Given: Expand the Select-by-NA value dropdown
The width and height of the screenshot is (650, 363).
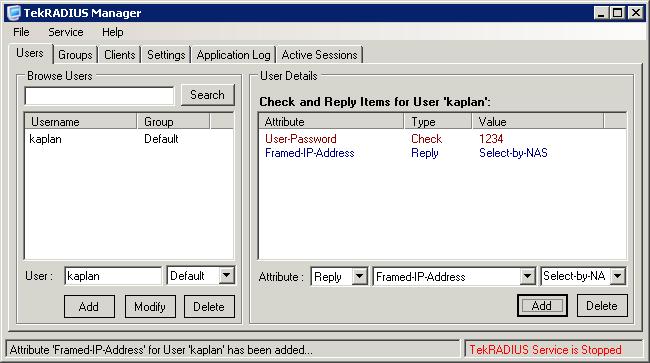Looking at the screenshot, I should 618,276.
